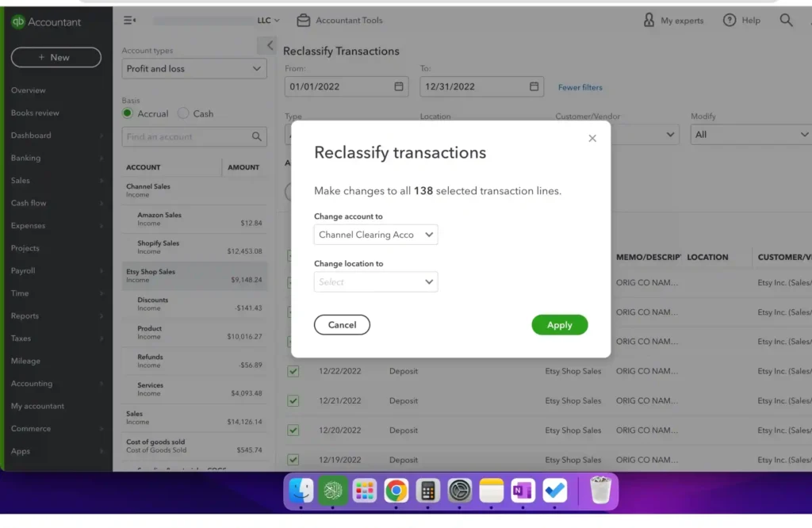
Task: Uncheck the 12/19/2022 deposit checkbox
Action: [x=293, y=460]
